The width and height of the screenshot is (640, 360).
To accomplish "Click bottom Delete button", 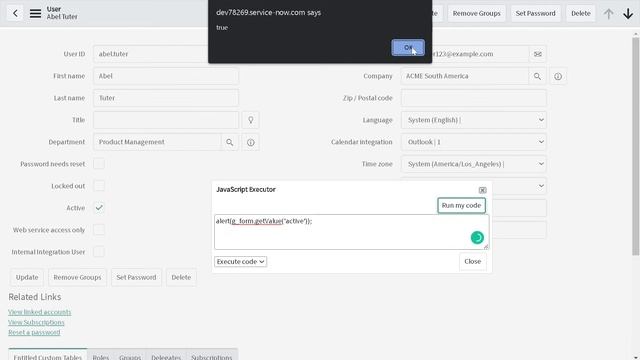I will [x=181, y=277].
